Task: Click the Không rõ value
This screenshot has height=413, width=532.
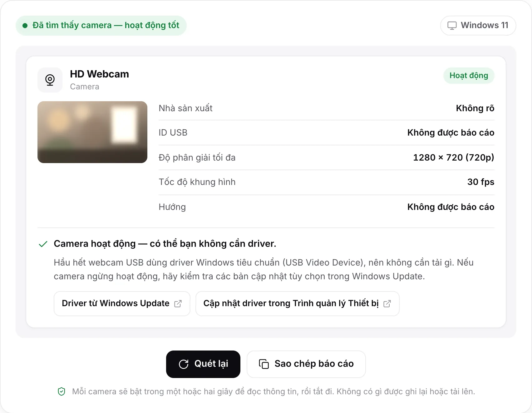Action: [x=475, y=108]
